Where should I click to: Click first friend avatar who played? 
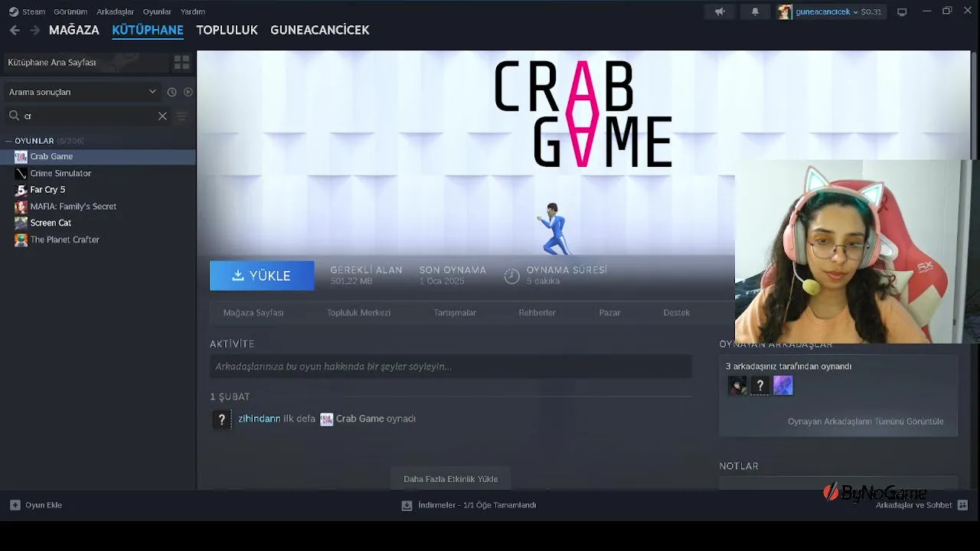click(x=737, y=386)
